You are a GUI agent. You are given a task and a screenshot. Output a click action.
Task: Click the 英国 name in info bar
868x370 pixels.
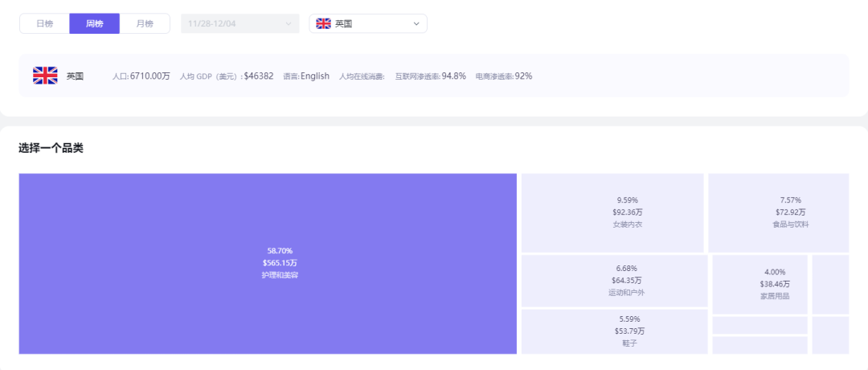(x=76, y=76)
